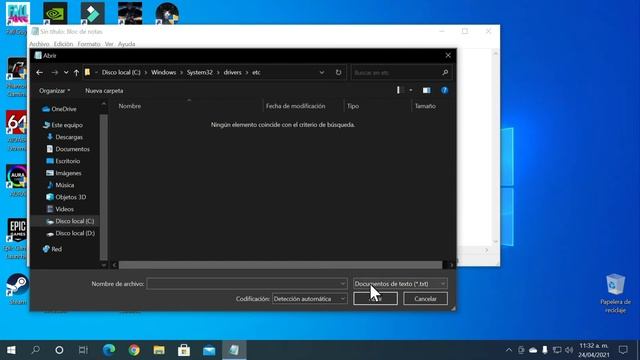
Task: Open the Videos folder
Action: pyautogui.click(x=60, y=209)
